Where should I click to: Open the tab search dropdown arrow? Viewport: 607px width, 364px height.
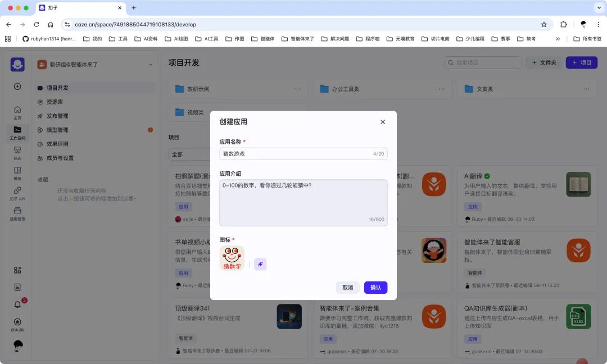(599, 8)
